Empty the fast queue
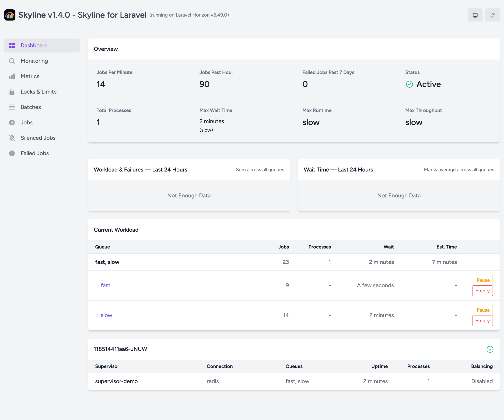This screenshot has width=504, height=420. (482, 291)
